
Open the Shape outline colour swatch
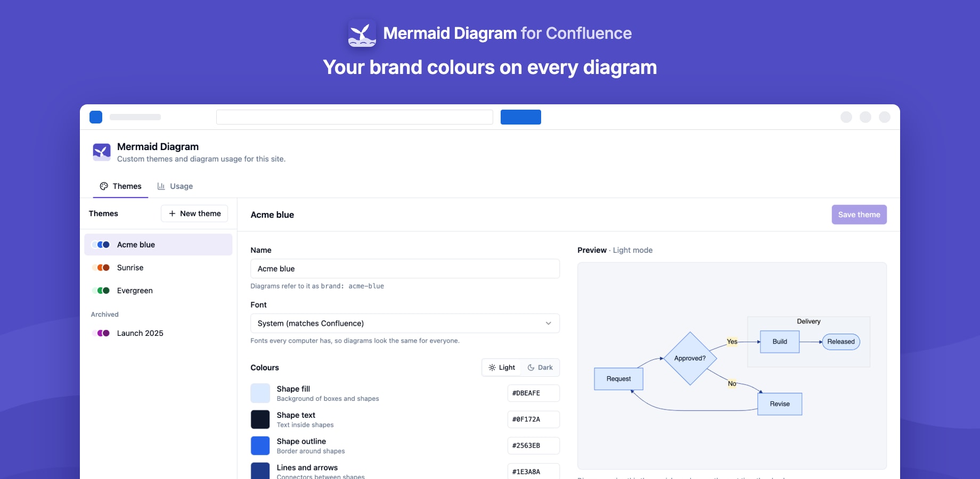point(260,445)
